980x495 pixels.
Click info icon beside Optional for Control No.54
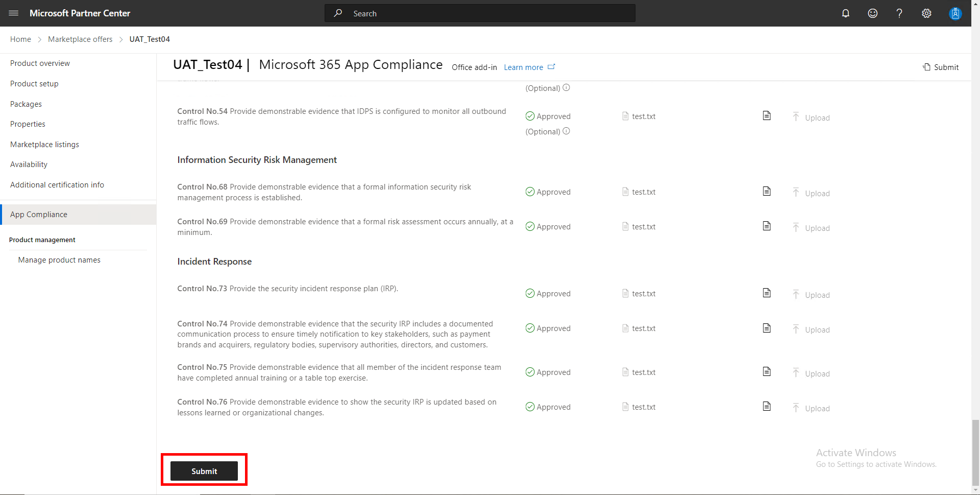(566, 131)
